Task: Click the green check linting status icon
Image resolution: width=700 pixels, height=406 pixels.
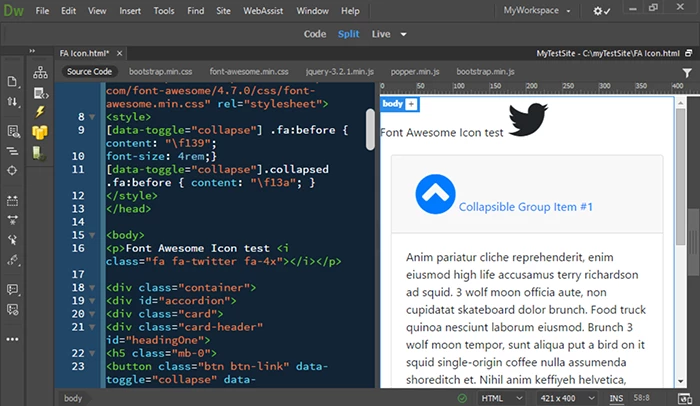Action: click(x=462, y=398)
